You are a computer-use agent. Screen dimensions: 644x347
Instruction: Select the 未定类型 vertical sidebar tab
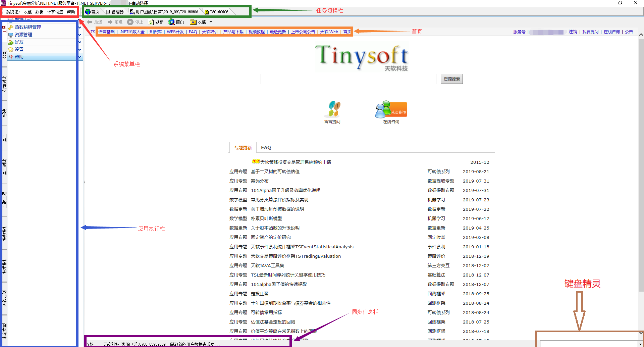tap(4, 331)
